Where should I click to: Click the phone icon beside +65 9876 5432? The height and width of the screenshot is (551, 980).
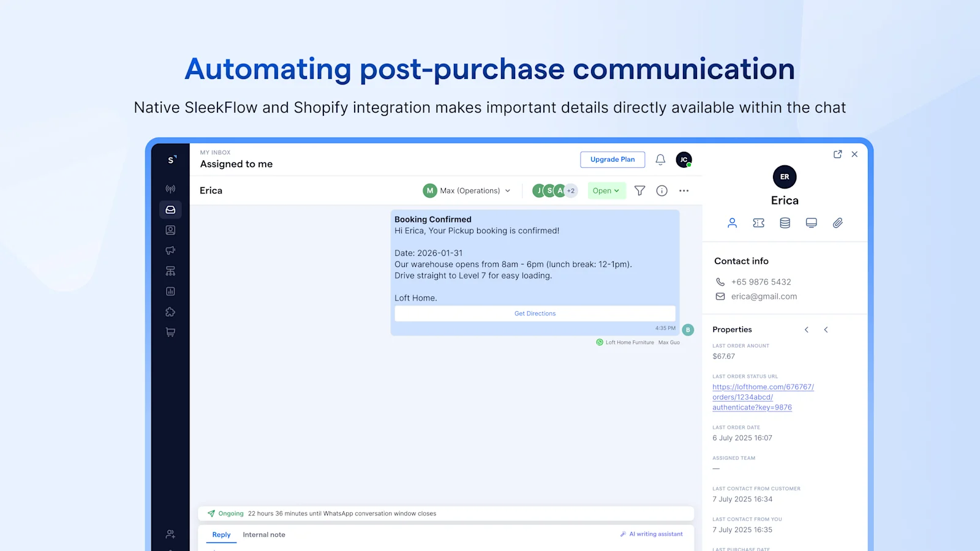[720, 282]
